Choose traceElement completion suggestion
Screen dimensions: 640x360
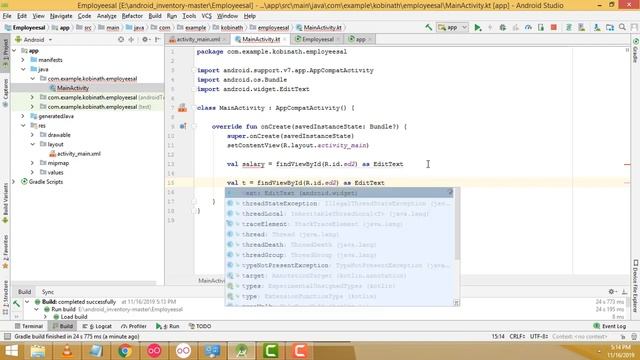[x=338, y=224]
